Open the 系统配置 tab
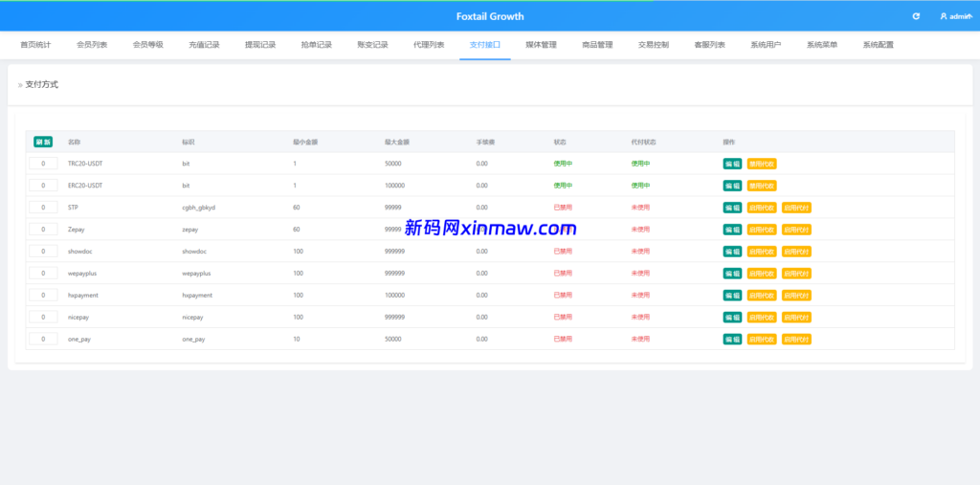980x485 pixels. 879,45
